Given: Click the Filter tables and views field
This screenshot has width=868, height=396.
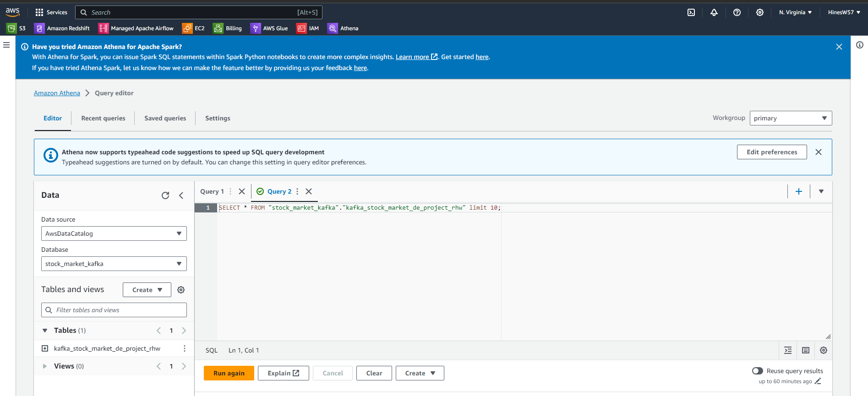Looking at the screenshot, I should tap(114, 310).
